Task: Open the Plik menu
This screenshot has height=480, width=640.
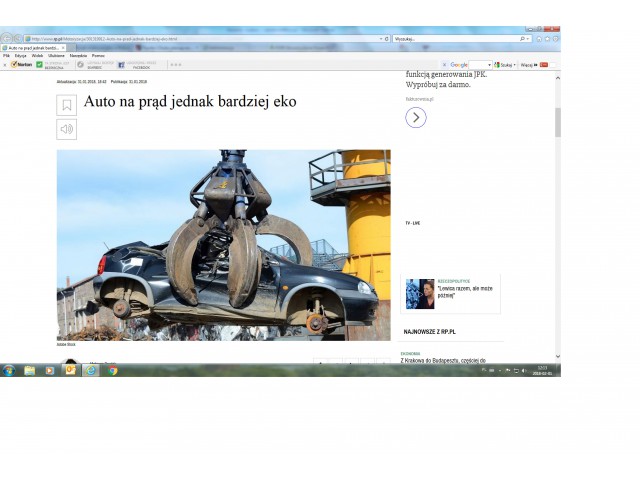Action: coord(6,55)
